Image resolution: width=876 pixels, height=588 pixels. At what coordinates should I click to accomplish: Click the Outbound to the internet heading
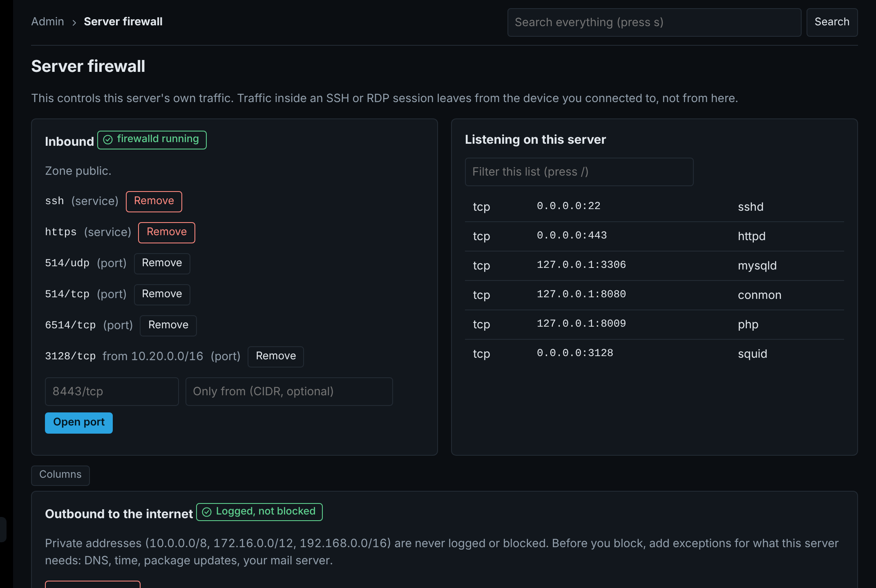click(119, 514)
